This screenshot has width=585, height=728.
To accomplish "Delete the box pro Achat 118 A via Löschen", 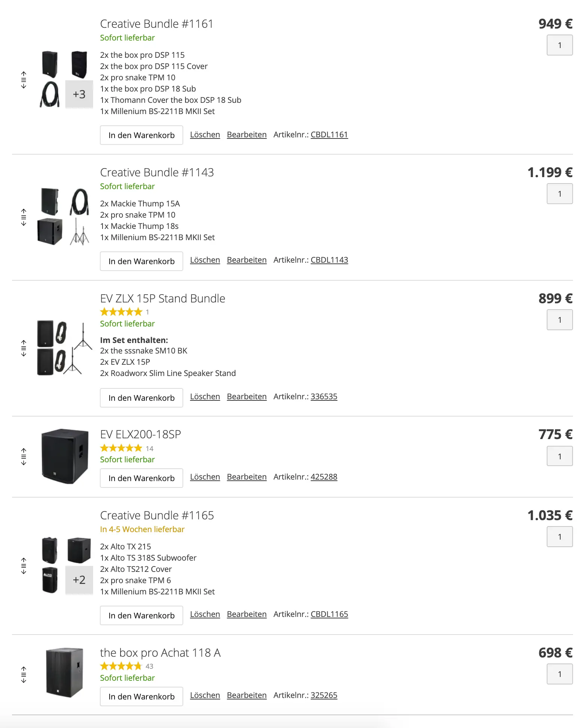I will (205, 695).
